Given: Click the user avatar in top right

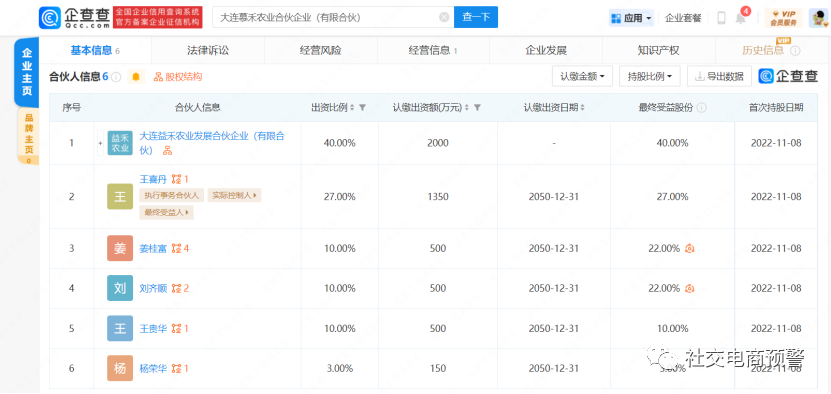Looking at the screenshot, I should (x=818, y=18).
